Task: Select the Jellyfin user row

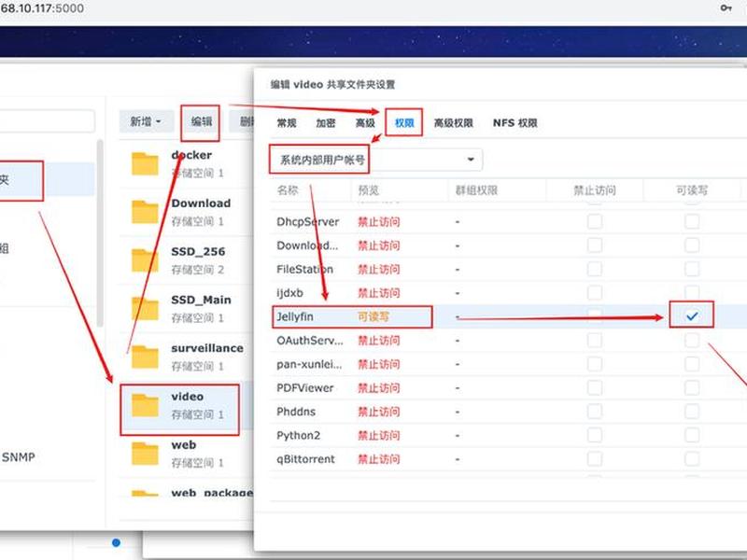Action: (508, 316)
